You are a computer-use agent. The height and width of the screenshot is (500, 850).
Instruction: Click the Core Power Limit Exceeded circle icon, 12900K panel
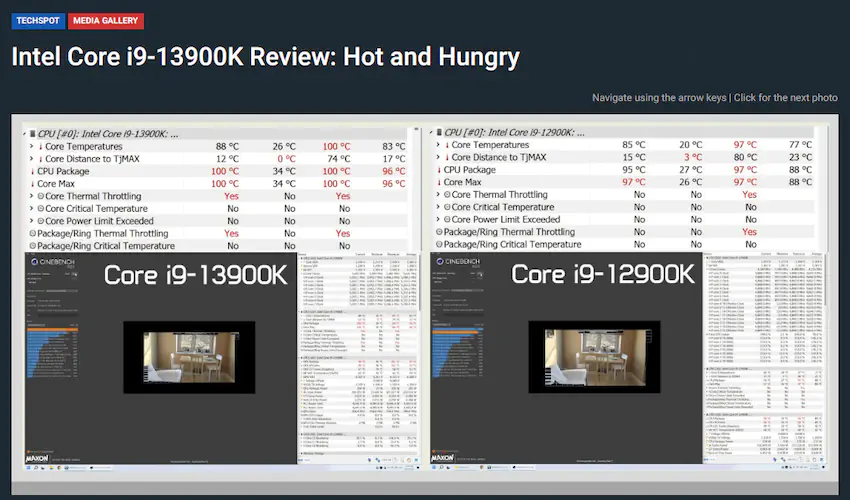[x=447, y=220]
